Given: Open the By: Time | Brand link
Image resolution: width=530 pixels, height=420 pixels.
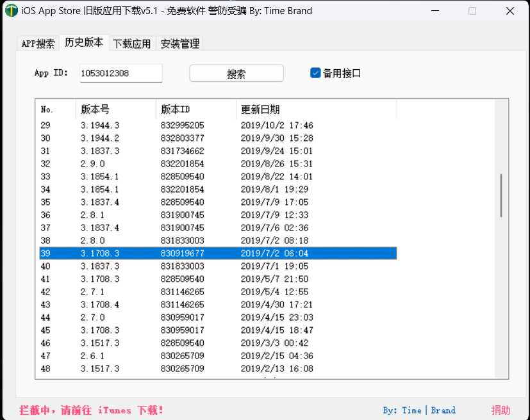Looking at the screenshot, I should click(419, 410).
